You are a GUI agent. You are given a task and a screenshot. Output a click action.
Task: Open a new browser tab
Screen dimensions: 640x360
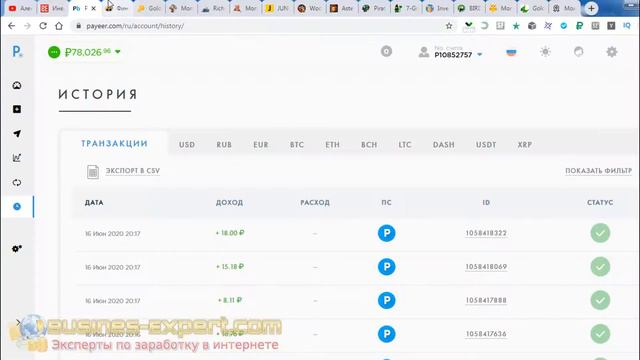591,8
